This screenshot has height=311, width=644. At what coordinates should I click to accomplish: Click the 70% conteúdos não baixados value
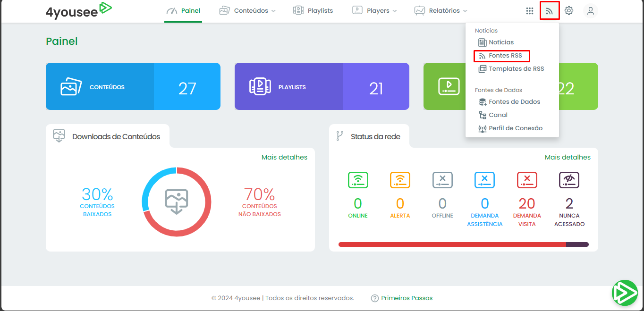click(260, 194)
